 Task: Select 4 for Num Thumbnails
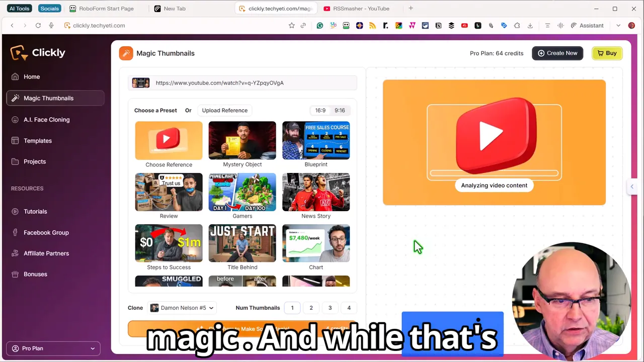point(349,308)
